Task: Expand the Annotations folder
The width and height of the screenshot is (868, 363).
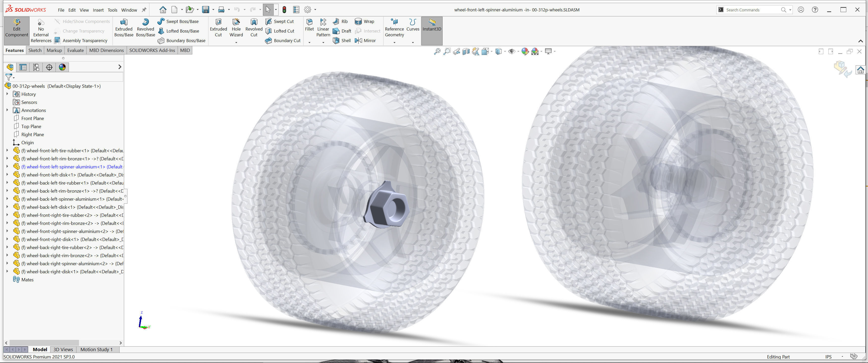Action: 7,110
